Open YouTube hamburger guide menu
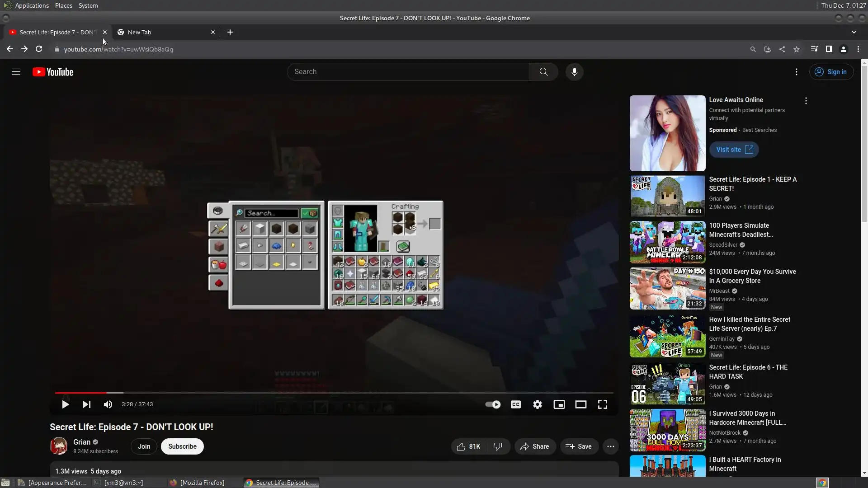868x488 pixels. pos(16,72)
